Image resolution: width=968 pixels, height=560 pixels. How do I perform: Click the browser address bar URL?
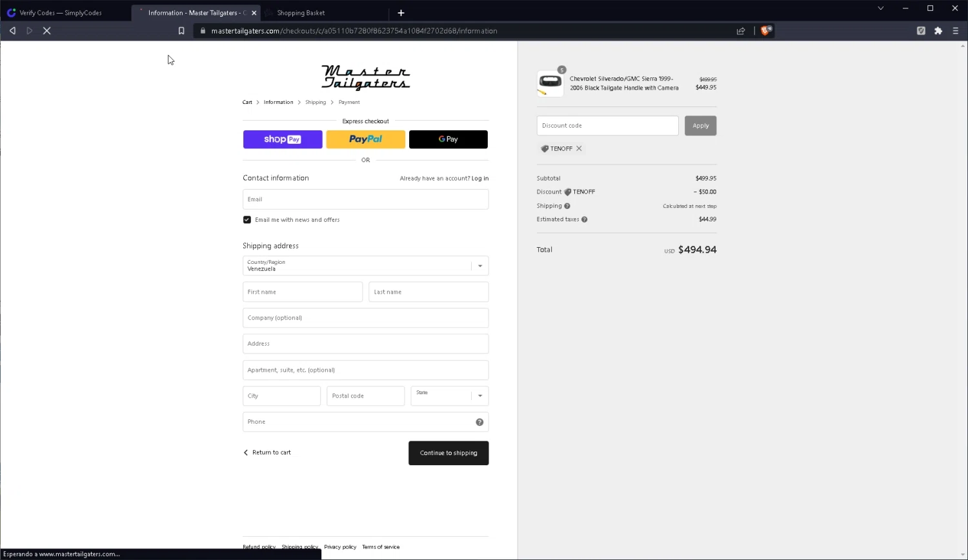[x=354, y=30]
